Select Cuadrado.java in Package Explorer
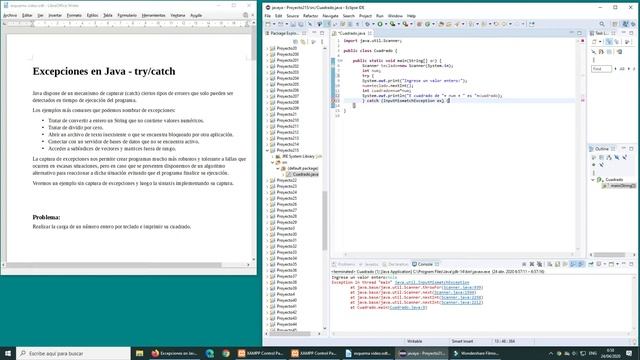Viewport: 640px width, 360px height. pyautogui.click(x=302, y=174)
